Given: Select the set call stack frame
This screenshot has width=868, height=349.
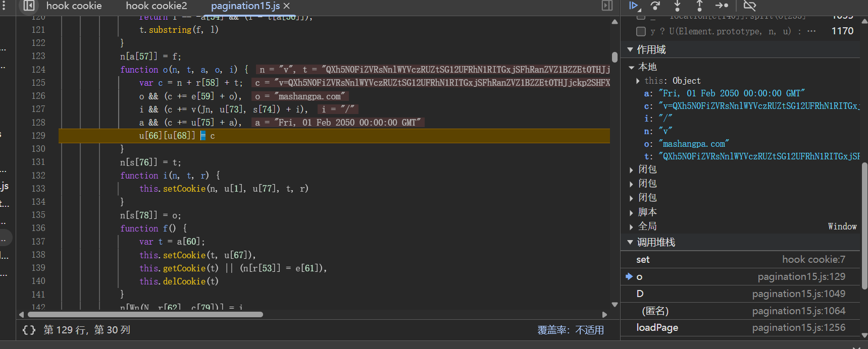Looking at the screenshot, I should coord(740,259).
